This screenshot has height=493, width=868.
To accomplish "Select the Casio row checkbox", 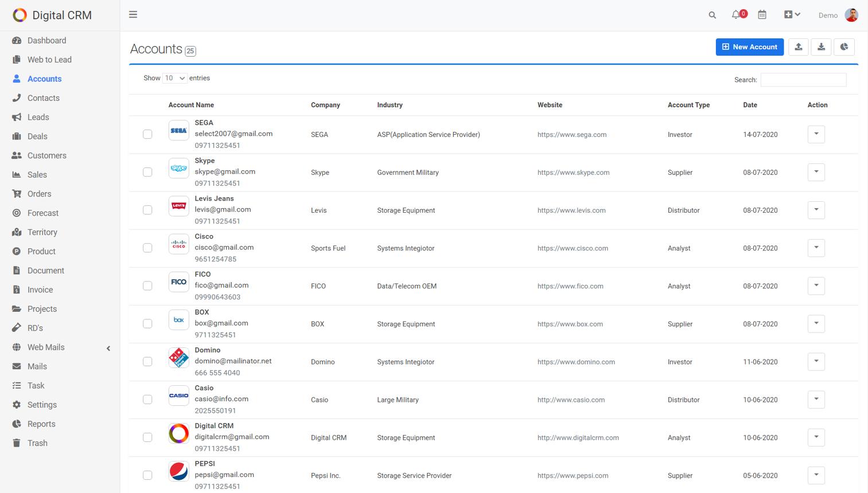I will click(x=147, y=399).
